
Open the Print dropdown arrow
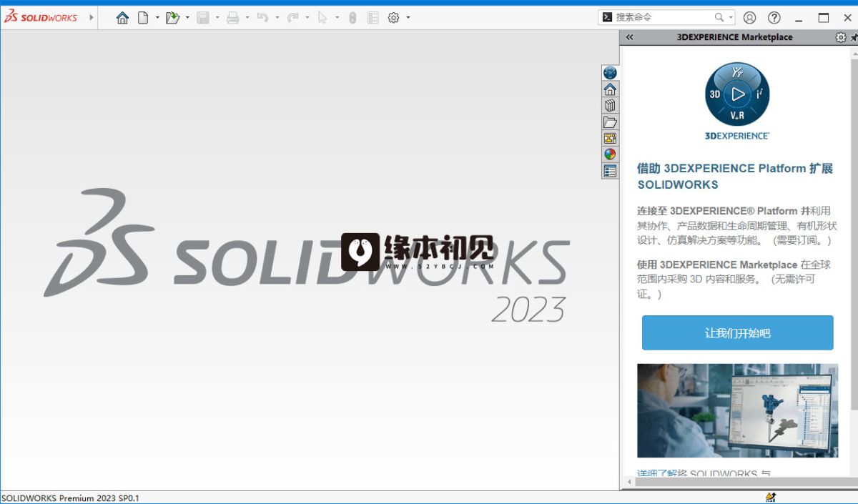247,18
